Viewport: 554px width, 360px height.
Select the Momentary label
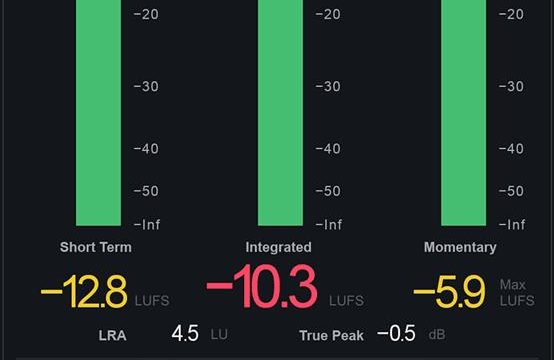point(460,247)
